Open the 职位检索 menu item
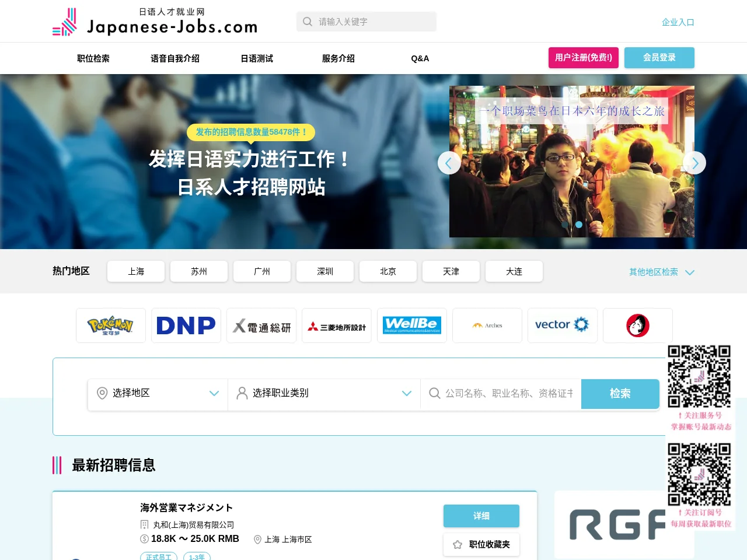The height and width of the screenshot is (560, 747). pyautogui.click(x=93, y=58)
